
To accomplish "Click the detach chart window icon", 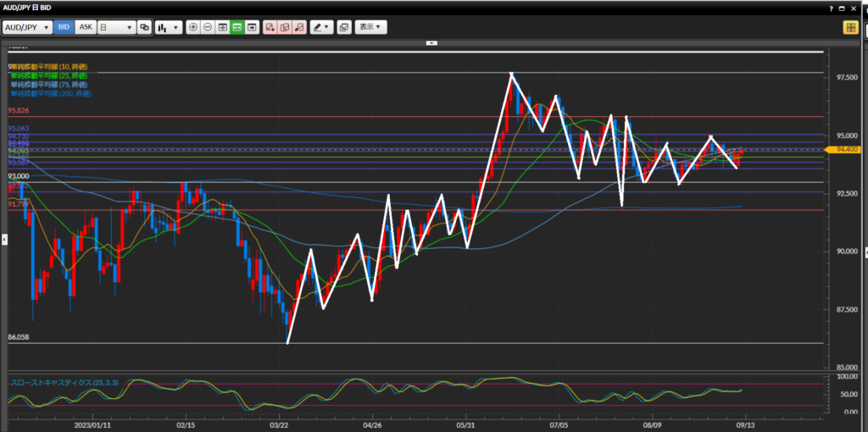I will (343, 27).
